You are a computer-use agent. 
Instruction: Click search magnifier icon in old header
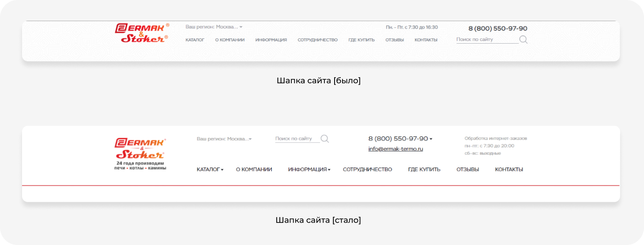tap(523, 40)
